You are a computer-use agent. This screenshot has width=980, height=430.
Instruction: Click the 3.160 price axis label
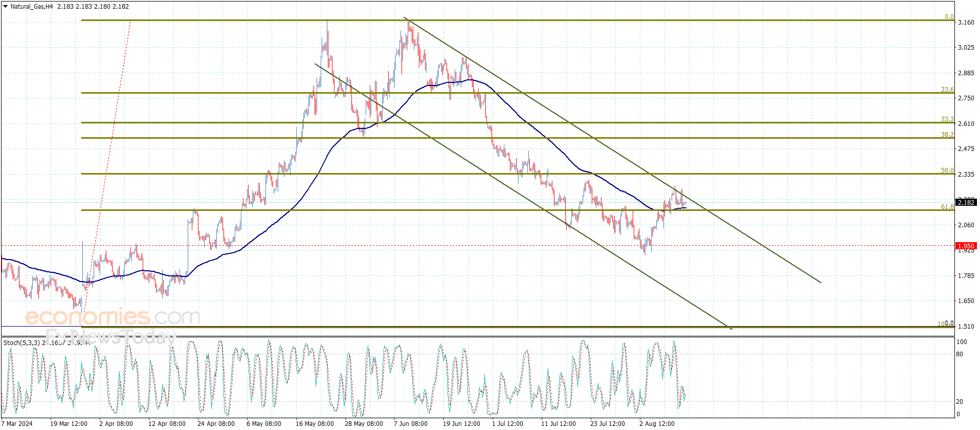point(966,23)
